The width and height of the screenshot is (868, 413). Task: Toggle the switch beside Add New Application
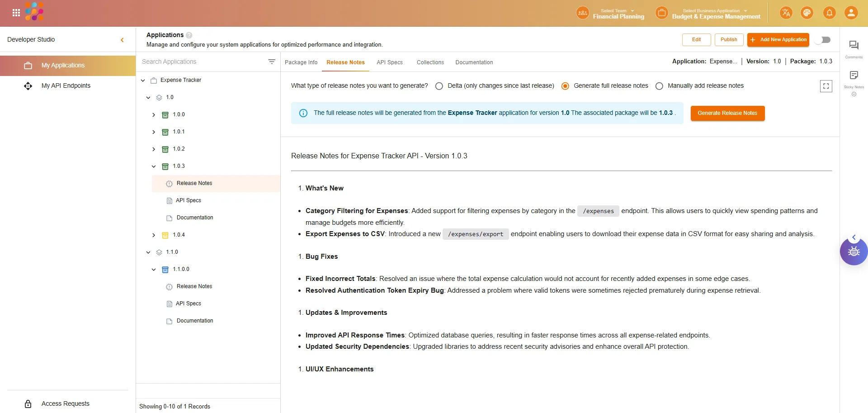[x=824, y=40]
